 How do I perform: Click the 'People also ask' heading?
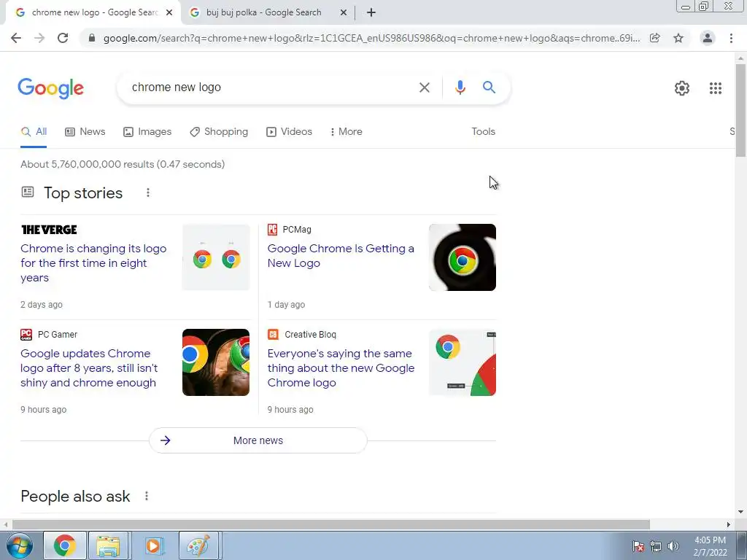75,496
